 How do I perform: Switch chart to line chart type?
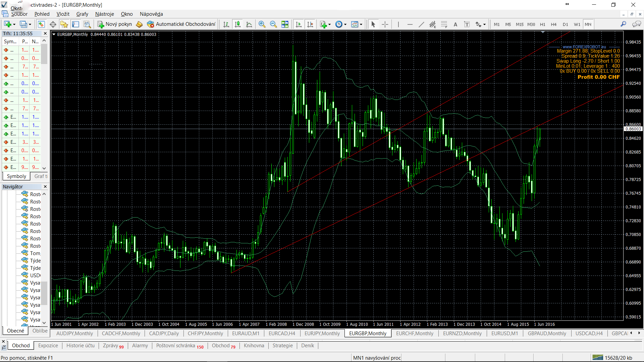(x=249, y=24)
